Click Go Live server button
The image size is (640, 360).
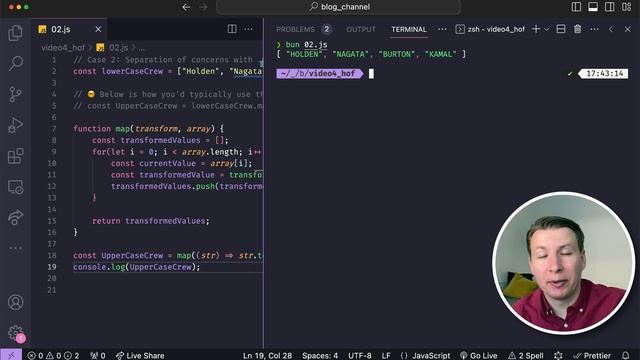point(478,356)
